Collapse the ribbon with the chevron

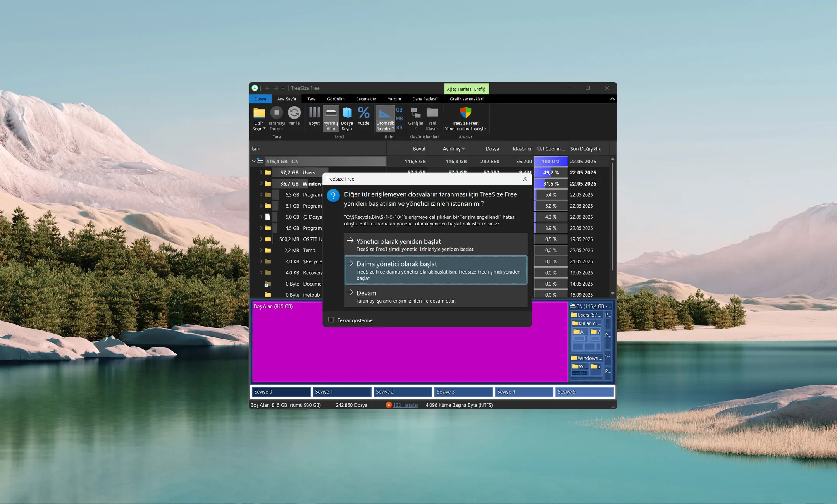(x=612, y=99)
